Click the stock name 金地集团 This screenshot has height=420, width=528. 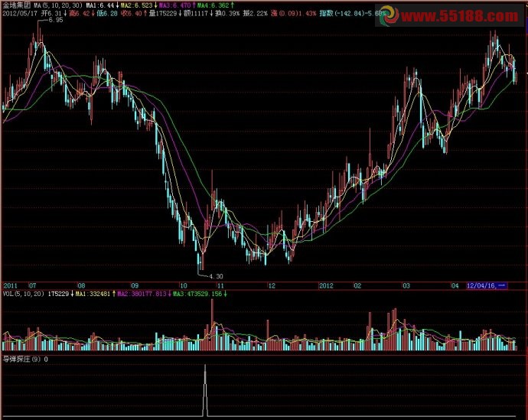tap(17, 5)
